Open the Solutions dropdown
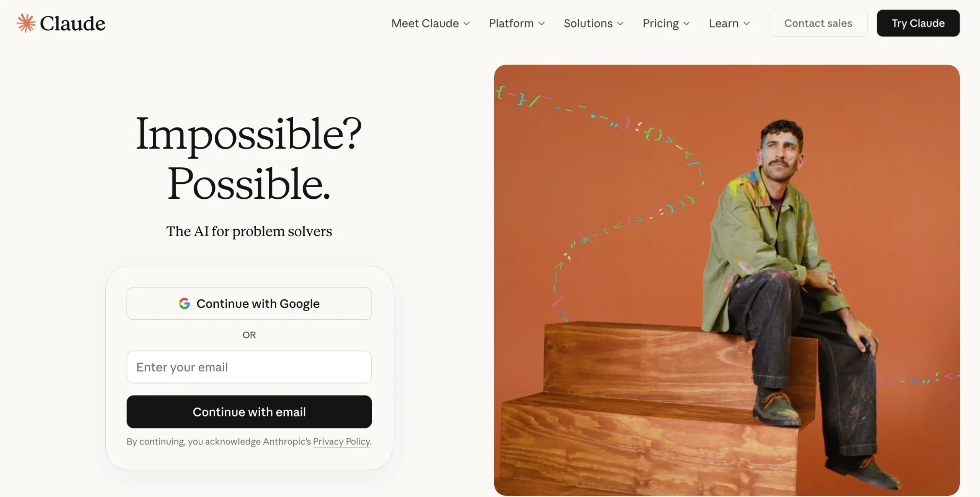 (x=621, y=23)
